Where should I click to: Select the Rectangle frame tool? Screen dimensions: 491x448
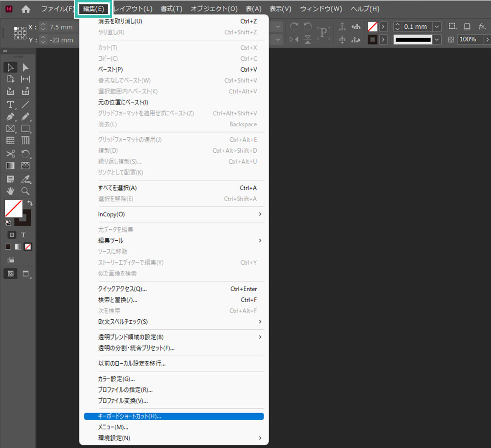coord(11,128)
